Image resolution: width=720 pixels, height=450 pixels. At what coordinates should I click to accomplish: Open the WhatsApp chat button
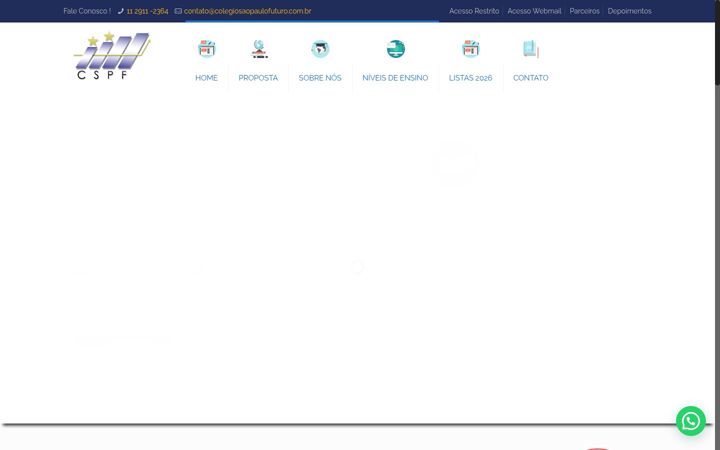[x=691, y=421]
